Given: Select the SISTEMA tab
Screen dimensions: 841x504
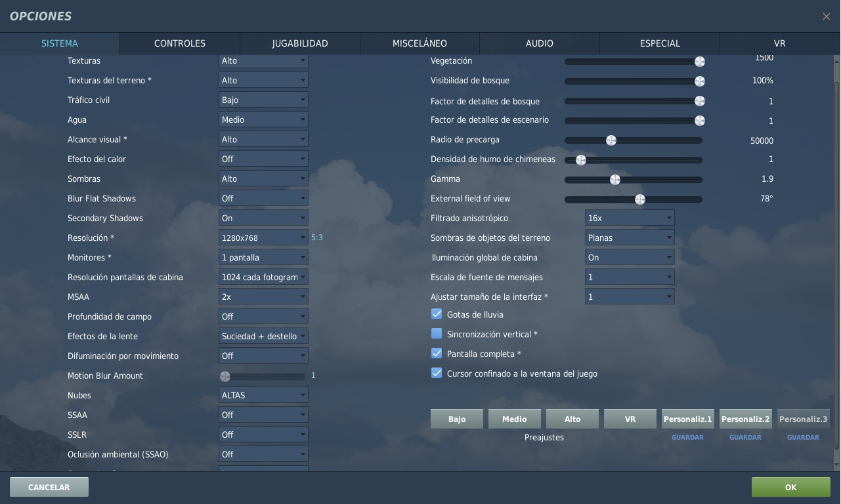Looking at the screenshot, I should 60,43.
